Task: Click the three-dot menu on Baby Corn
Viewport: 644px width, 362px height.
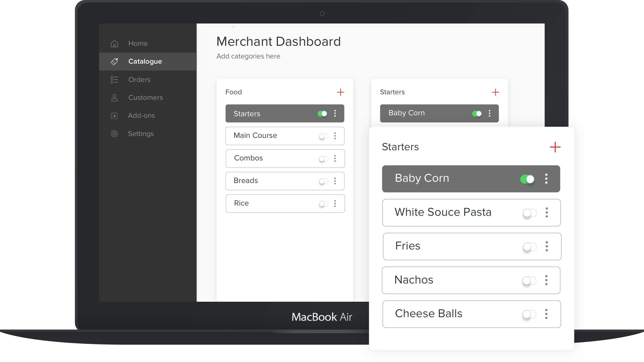Action: pyautogui.click(x=547, y=178)
